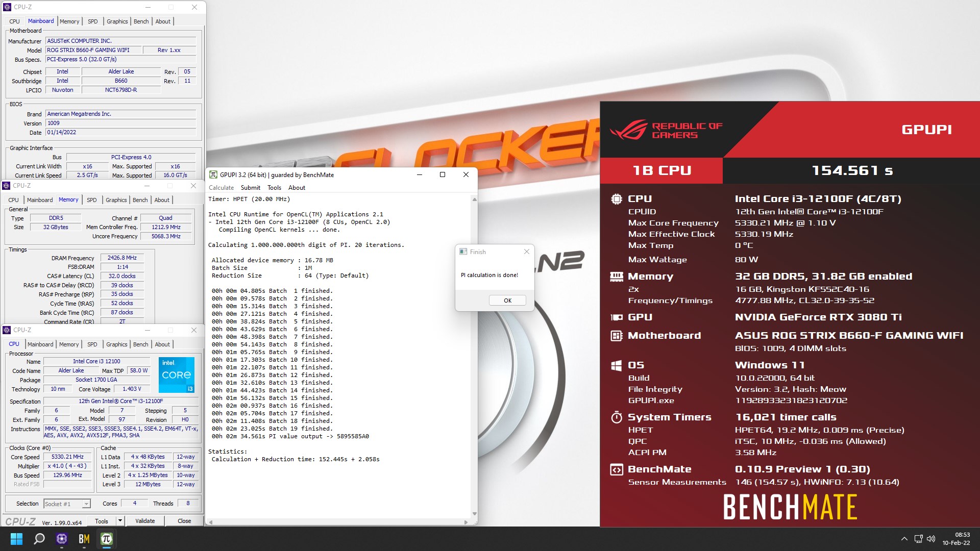Open taskbar Search icon
Viewport: 980px width, 551px height.
[39, 539]
